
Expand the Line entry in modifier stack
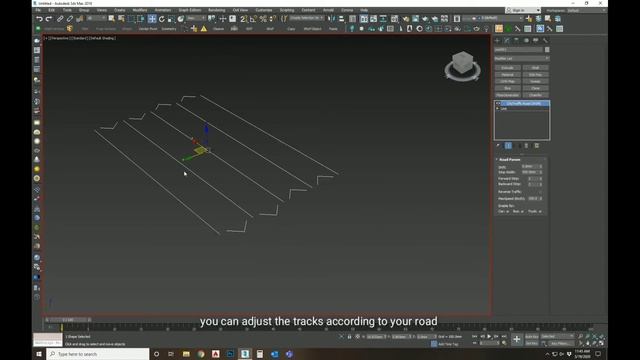pos(497,109)
